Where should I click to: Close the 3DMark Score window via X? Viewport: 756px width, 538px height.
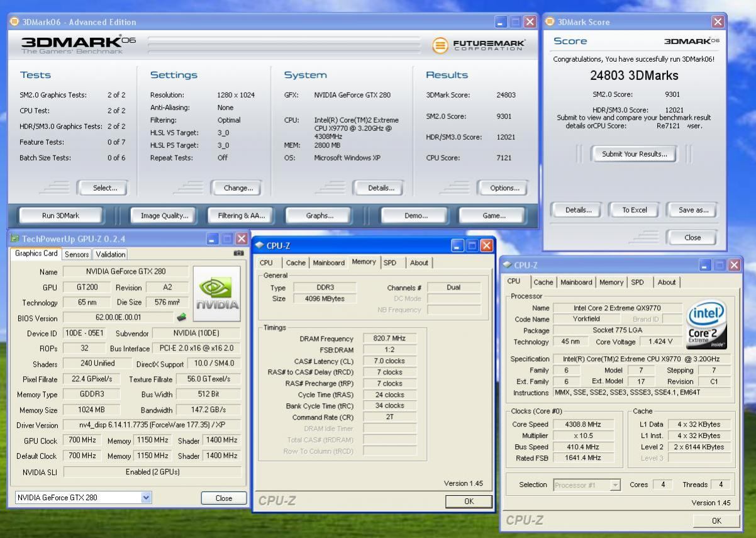[718, 22]
